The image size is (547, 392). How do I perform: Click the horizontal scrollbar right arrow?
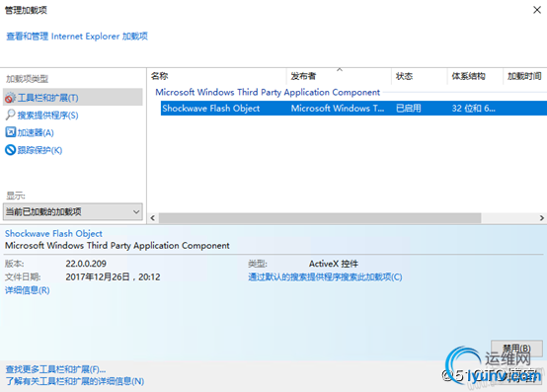541,218
